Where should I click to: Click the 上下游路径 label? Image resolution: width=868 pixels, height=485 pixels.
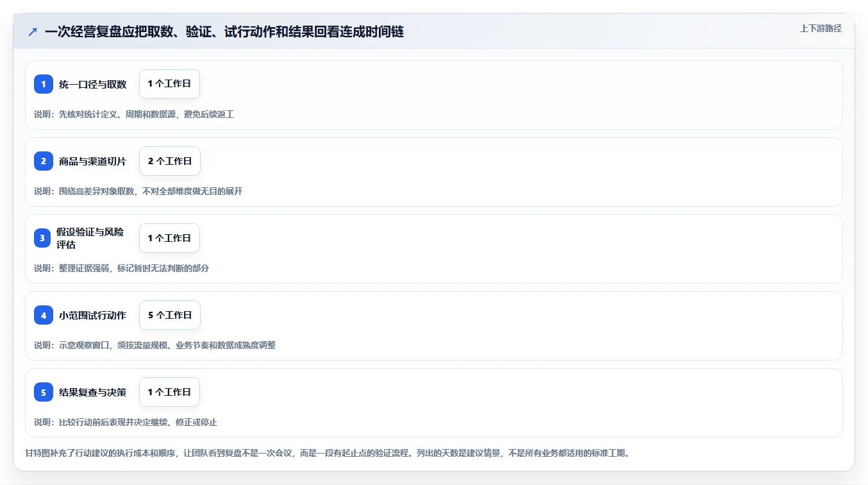pos(821,28)
